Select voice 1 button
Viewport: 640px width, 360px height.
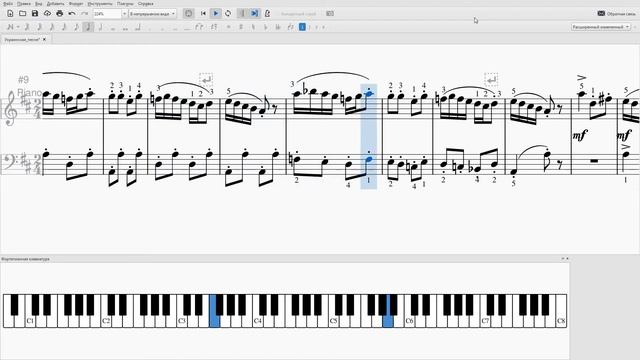pyautogui.click(x=302, y=27)
